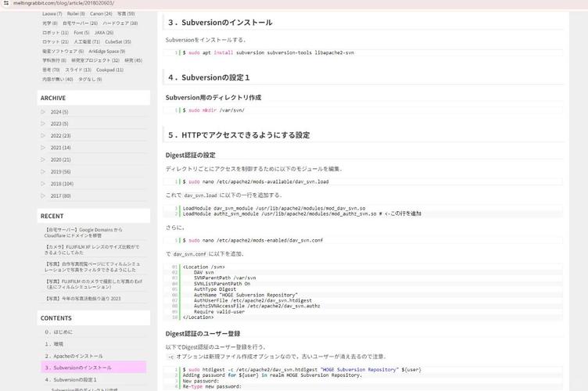Open the 2019 (56) archive triangle
Viewport: 588px width, 391px height.
[45, 171]
